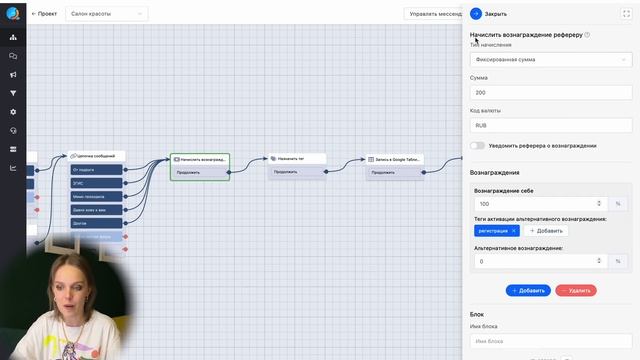Toggle notify referrer about reward switch
The height and width of the screenshot is (360, 640).
click(x=477, y=146)
